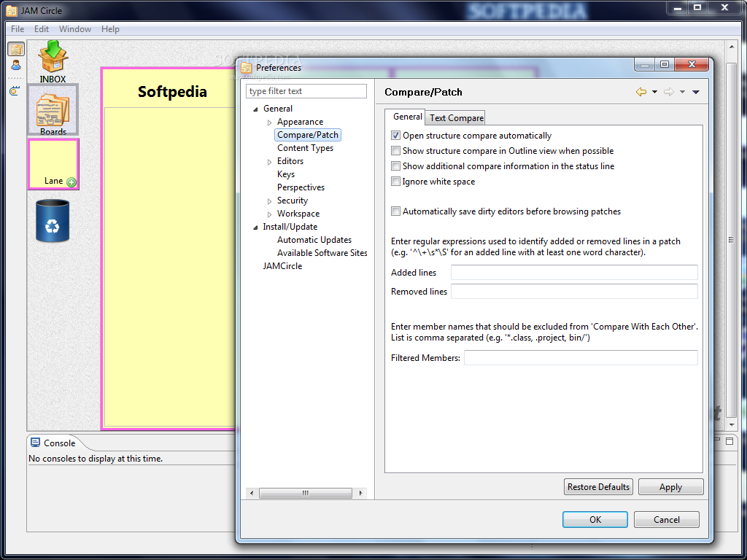Click the Added lines input field
747x560 pixels.
click(x=574, y=273)
